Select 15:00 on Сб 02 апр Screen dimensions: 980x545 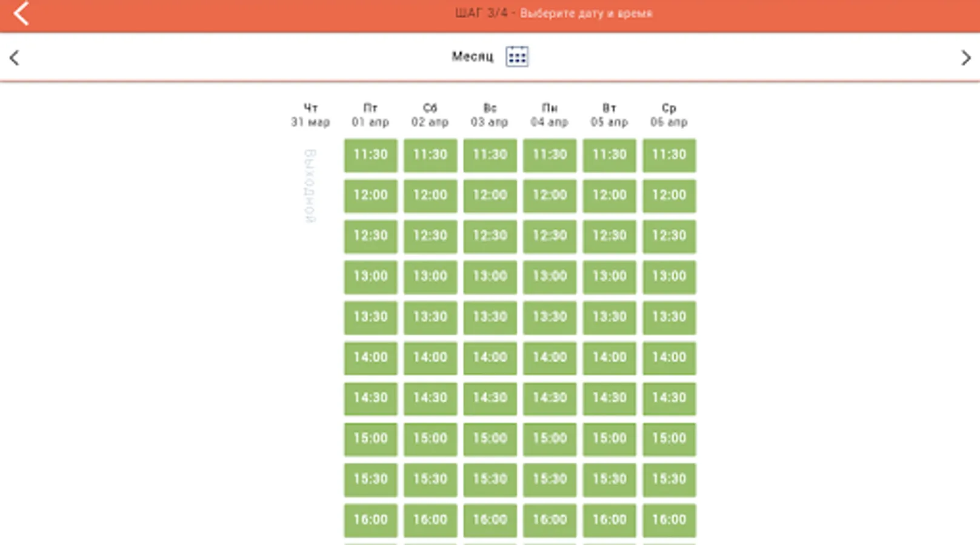pos(430,439)
